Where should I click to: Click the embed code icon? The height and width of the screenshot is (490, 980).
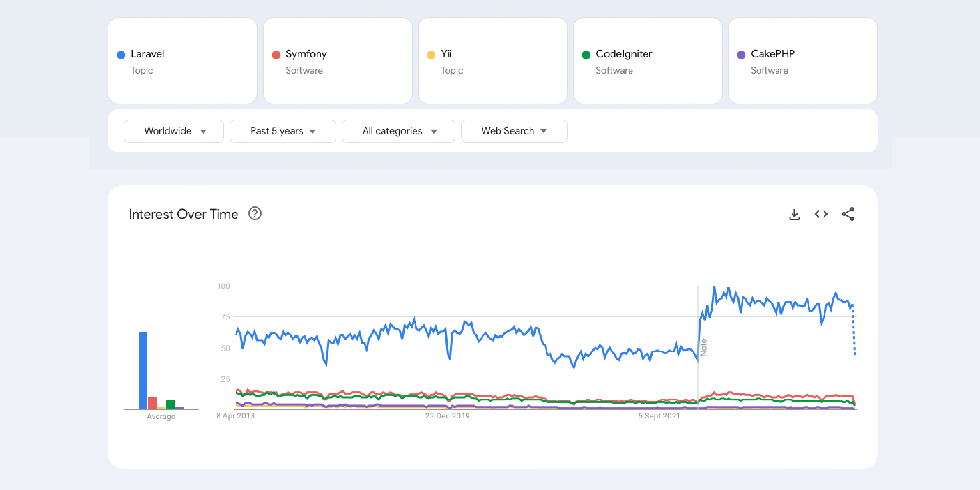(x=821, y=214)
